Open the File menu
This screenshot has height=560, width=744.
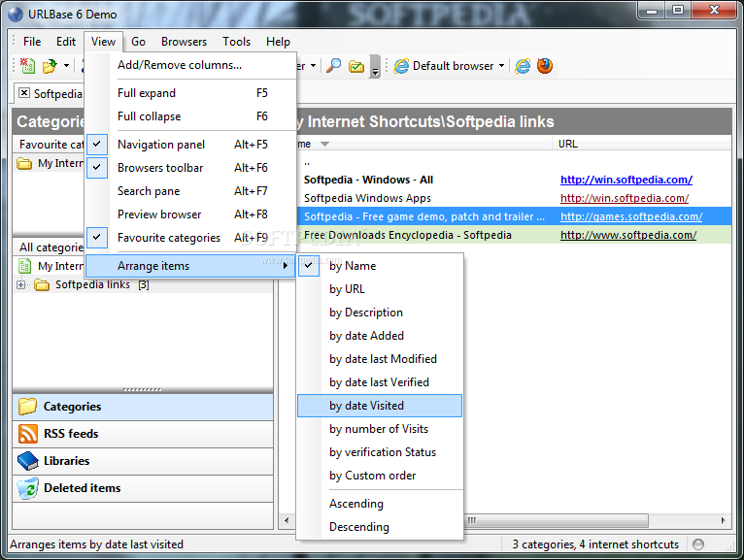[x=32, y=42]
